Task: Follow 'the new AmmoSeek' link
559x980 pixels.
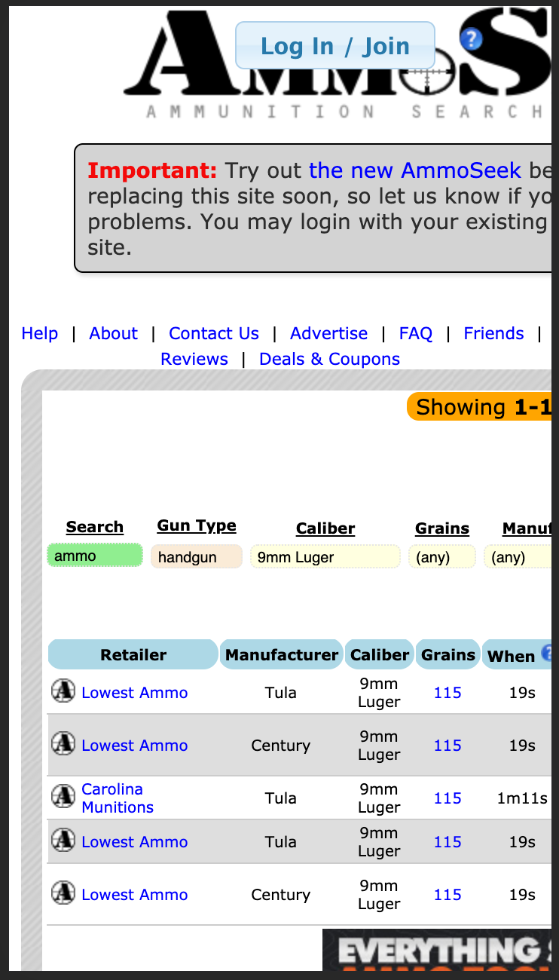Action: 415,170
